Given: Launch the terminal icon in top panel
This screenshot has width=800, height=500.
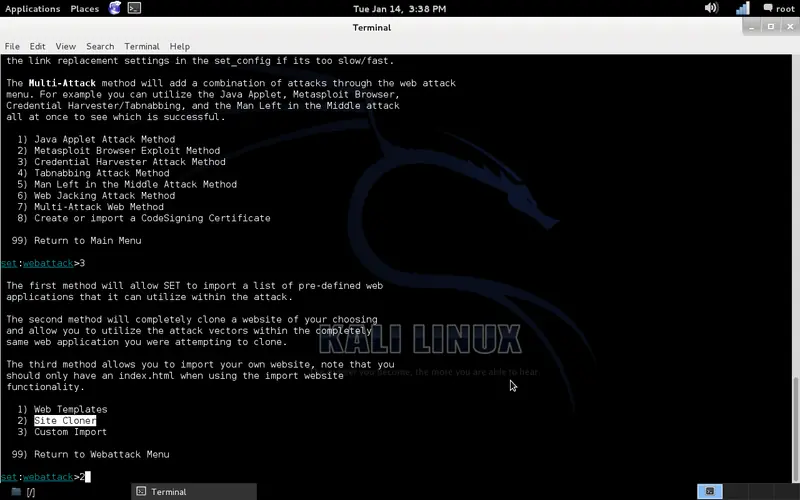Looking at the screenshot, I should tap(134, 8).
